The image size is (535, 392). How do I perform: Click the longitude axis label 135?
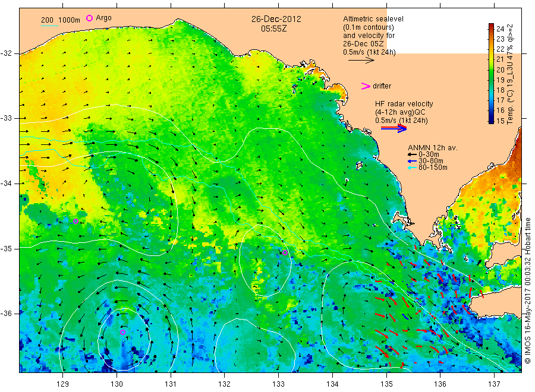coord(386,384)
